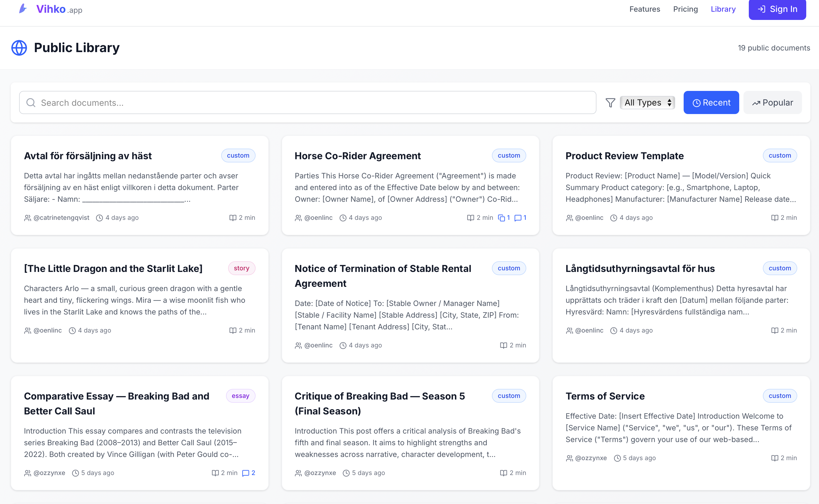Click the author icon next to @catrinetengqvist
The image size is (819, 504).
(28, 218)
